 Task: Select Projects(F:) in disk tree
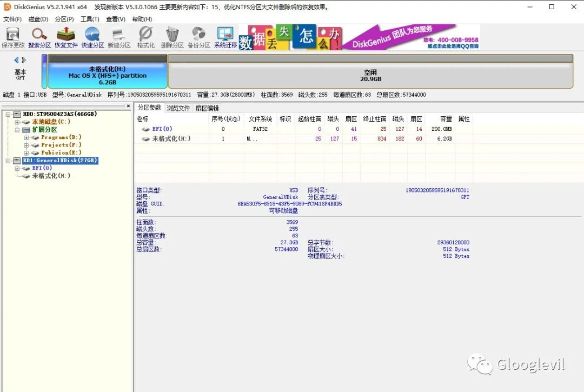61,145
